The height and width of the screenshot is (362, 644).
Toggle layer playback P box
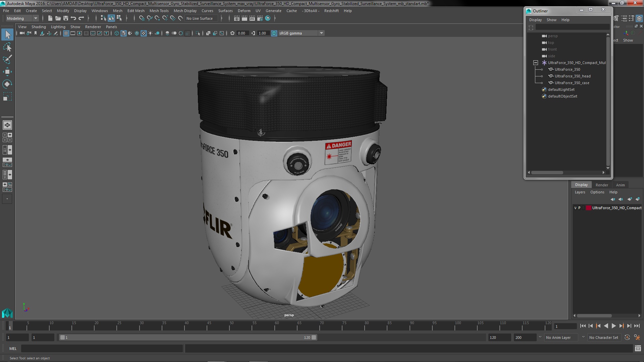coord(579,208)
